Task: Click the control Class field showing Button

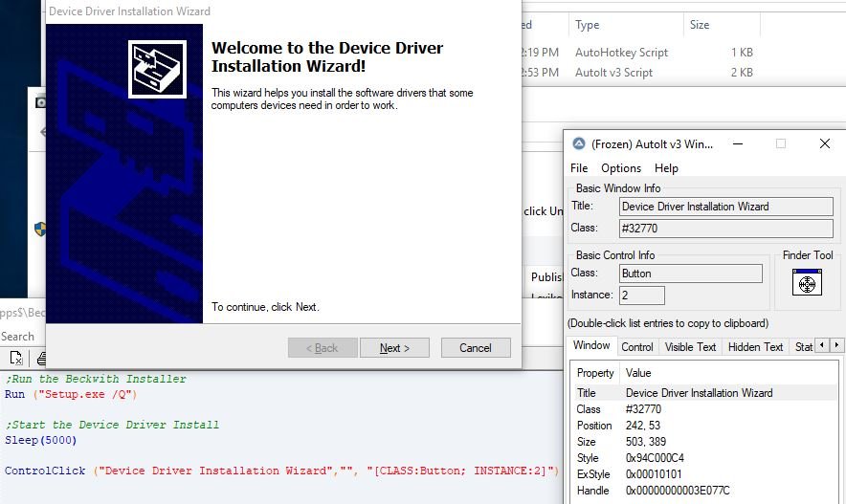Action: click(x=691, y=274)
